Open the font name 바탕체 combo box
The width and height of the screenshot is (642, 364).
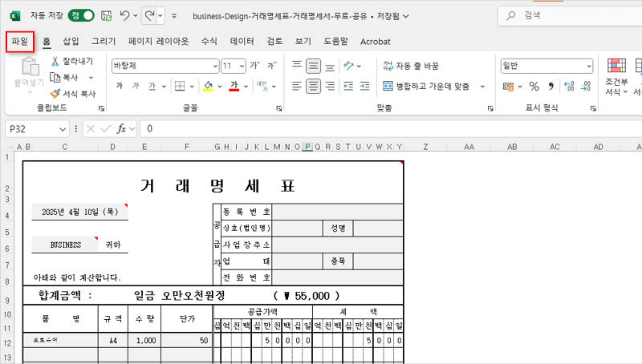[x=165, y=66]
